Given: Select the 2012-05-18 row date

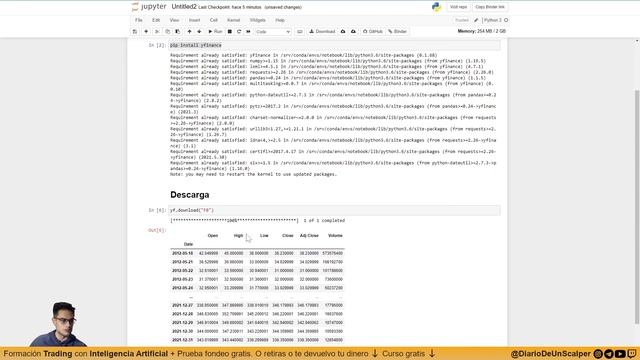Looking at the screenshot, I should (x=182, y=253).
